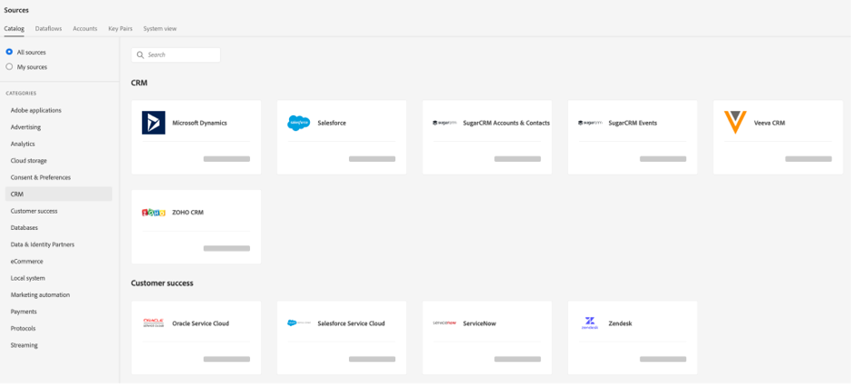868x388 pixels.
Task: Select the My sources radio button
Action: tap(9, 67)
